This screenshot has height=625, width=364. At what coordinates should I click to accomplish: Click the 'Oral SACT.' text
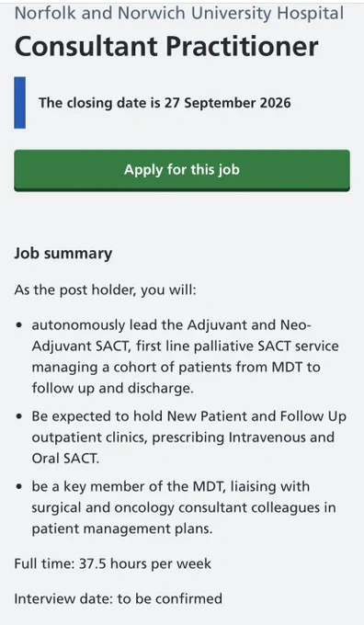click(65, 459)
